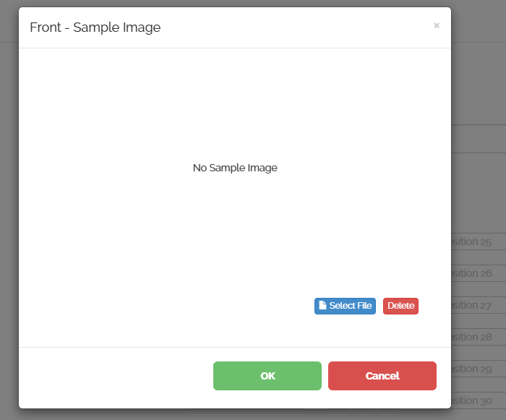Viewport: 506px width, 420px height.
Task: Click the "No Sample Image" placeholder text
Action: [x=235, y=168]
